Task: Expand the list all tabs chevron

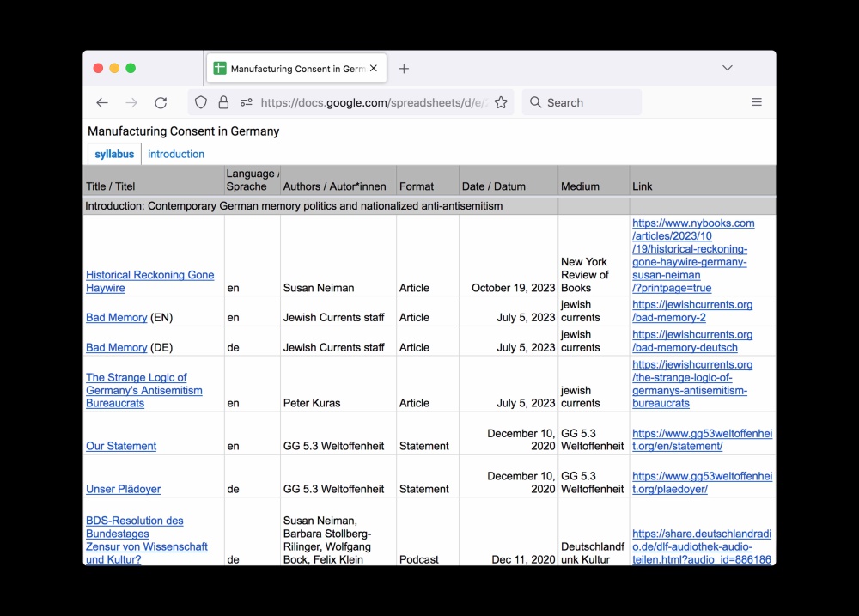Action: [x=728, y=69]
